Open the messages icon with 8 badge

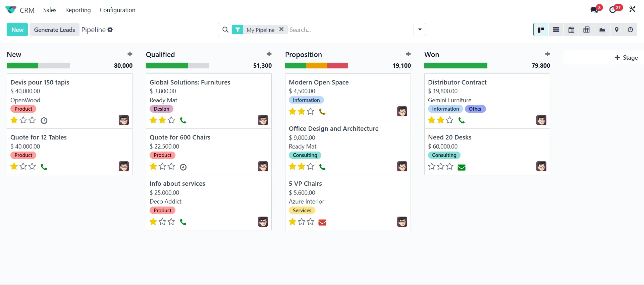coord(595,10)
